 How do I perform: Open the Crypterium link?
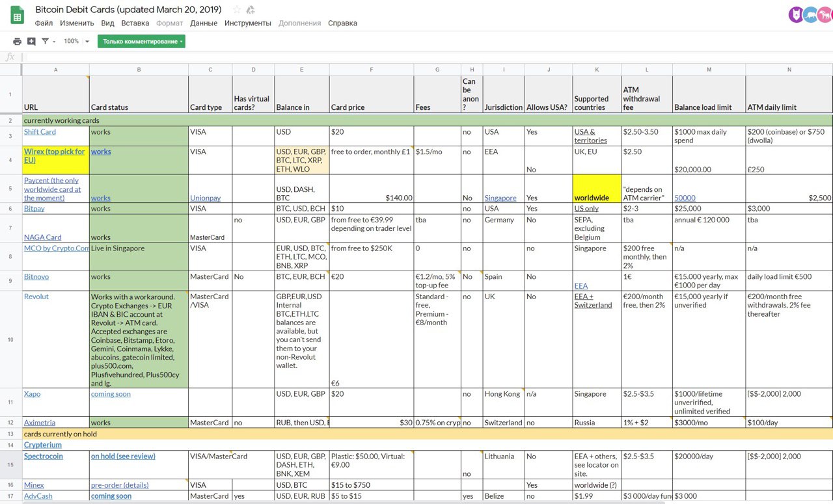click(x=43, y=445)
